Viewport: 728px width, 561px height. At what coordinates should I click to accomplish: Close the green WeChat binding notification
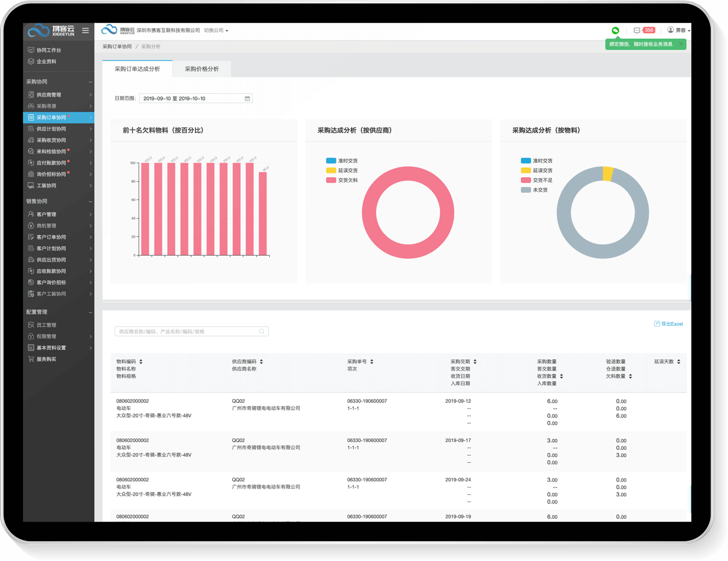click(x=681, y=44)
